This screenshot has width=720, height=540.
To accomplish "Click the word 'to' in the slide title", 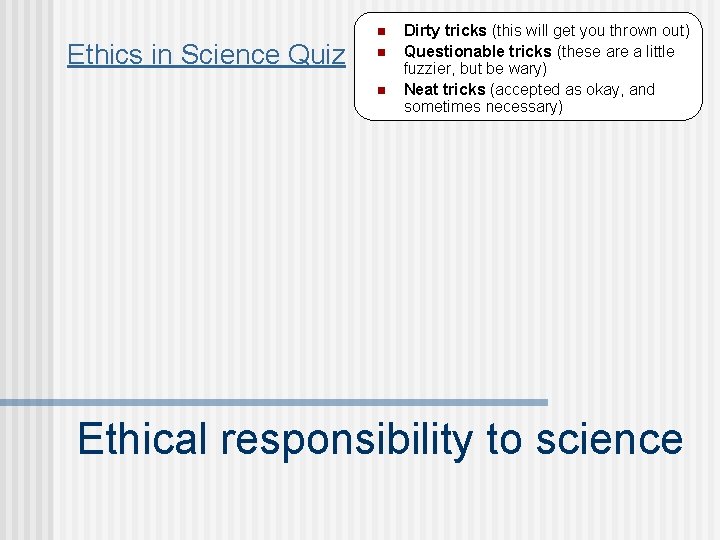I will point(504,440).
